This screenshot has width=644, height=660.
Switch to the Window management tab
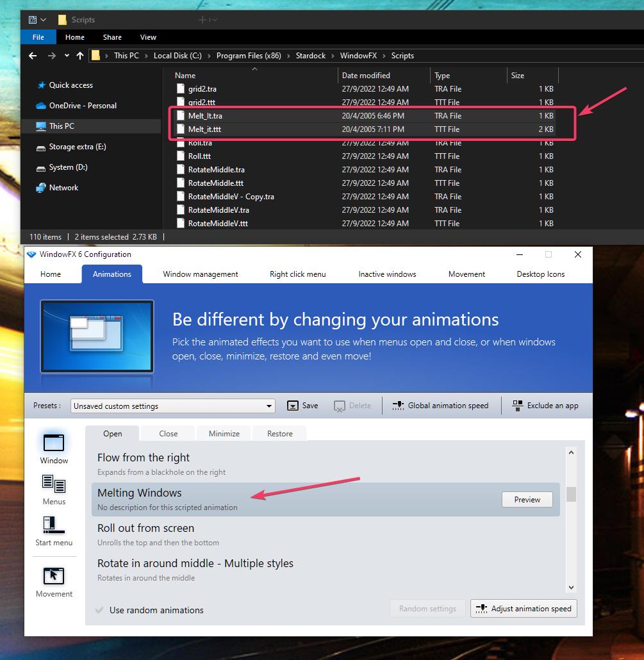(201, 274)
